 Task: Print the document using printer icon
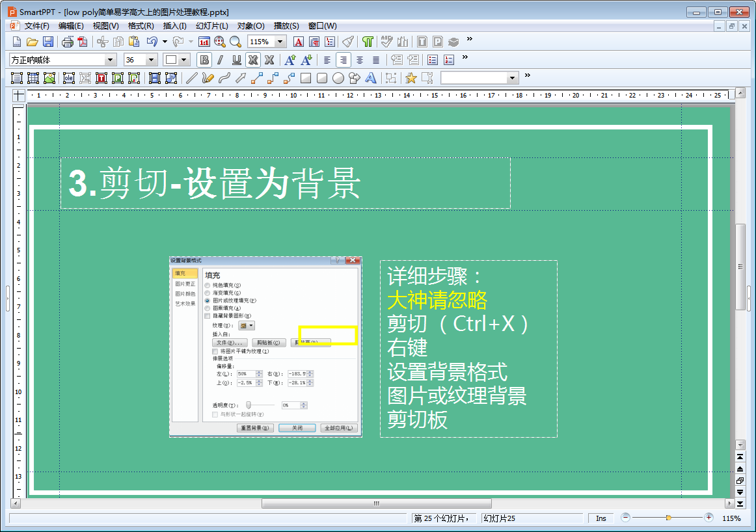(x=68, y=42)
